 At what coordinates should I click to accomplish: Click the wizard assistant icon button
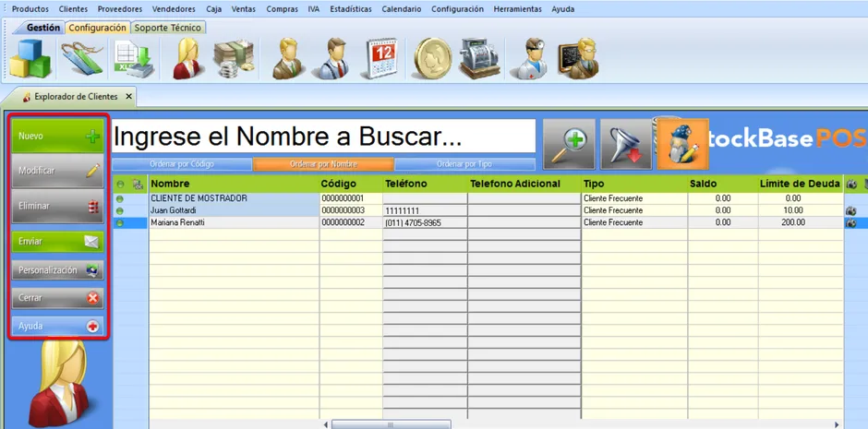tap(683, 144)
